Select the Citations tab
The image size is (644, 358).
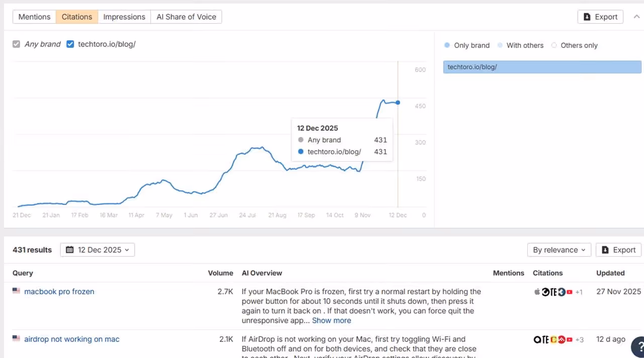[77, 17]
